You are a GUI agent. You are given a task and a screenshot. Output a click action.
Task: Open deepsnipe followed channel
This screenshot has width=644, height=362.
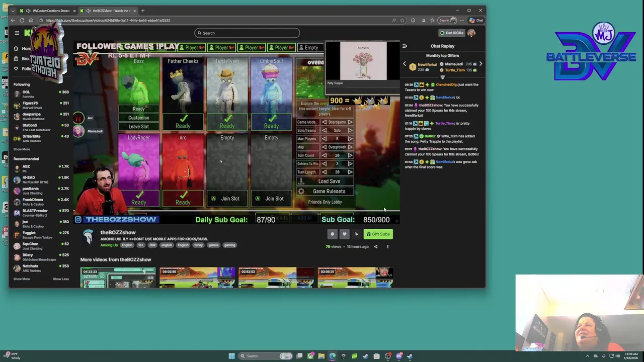[41, 116]
